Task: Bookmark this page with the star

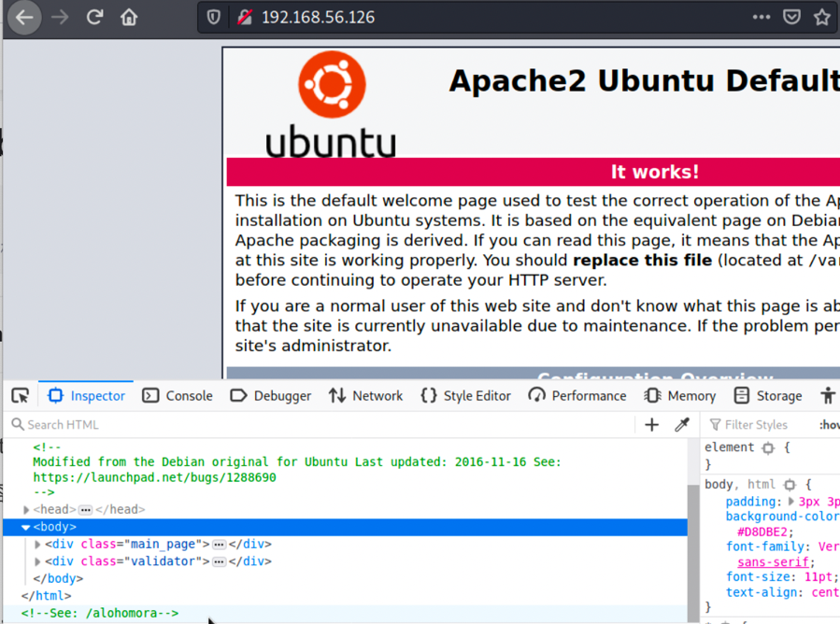Action: 822,18
